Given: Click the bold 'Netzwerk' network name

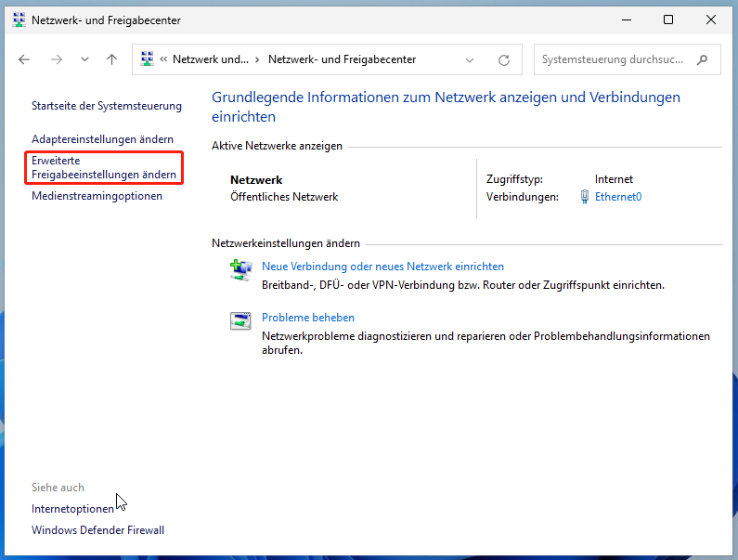Looking at the screenshot, I should 256,180.
